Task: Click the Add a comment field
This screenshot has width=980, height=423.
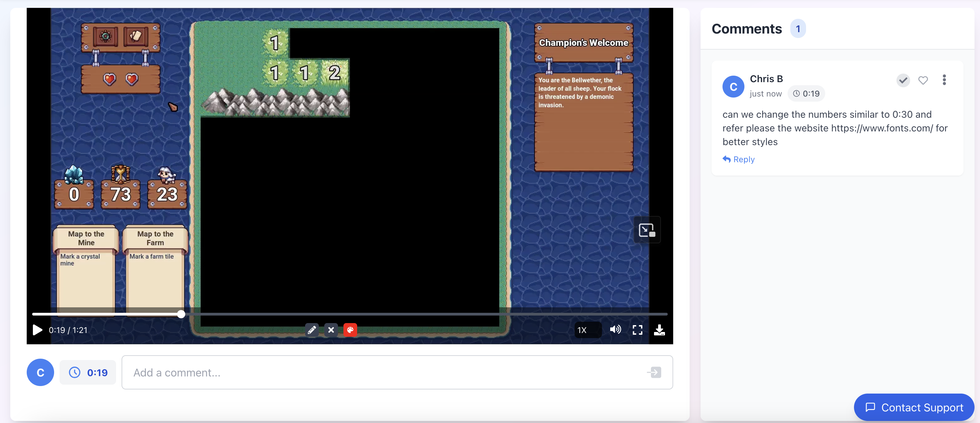Action: [384, 372]
